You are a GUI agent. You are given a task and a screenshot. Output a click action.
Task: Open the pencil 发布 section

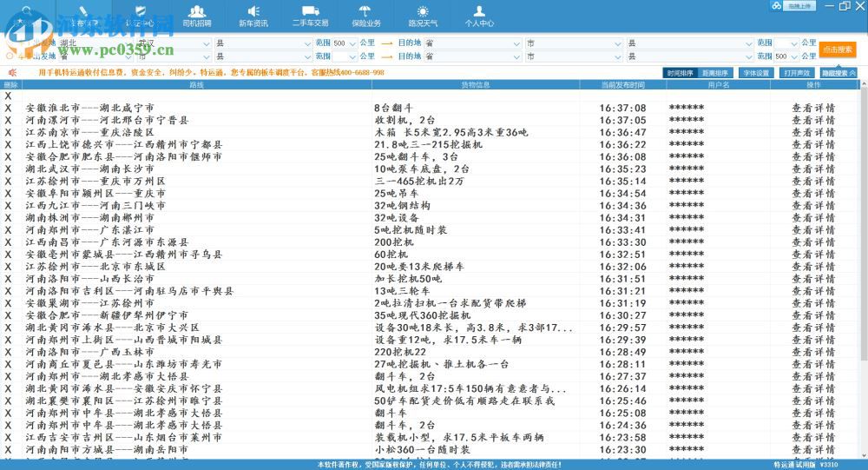(x=83, y=16)
